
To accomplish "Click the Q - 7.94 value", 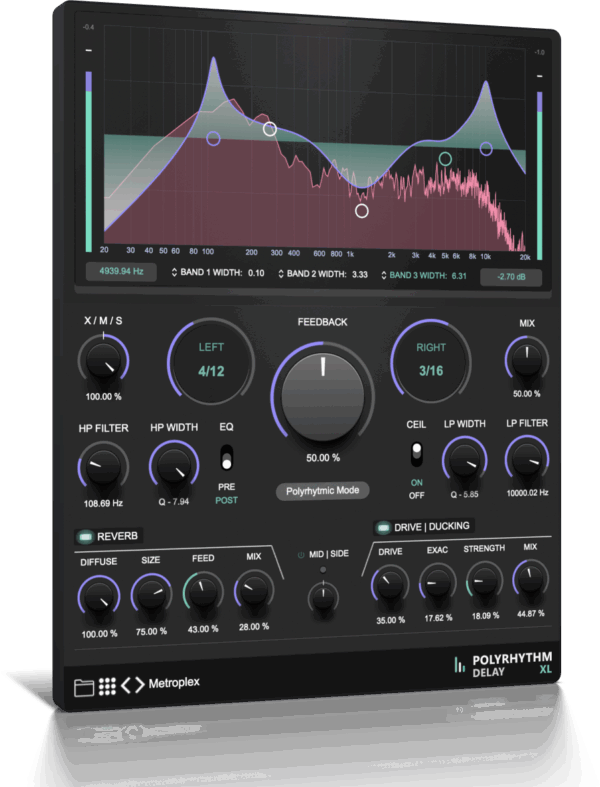I will 174,501.
